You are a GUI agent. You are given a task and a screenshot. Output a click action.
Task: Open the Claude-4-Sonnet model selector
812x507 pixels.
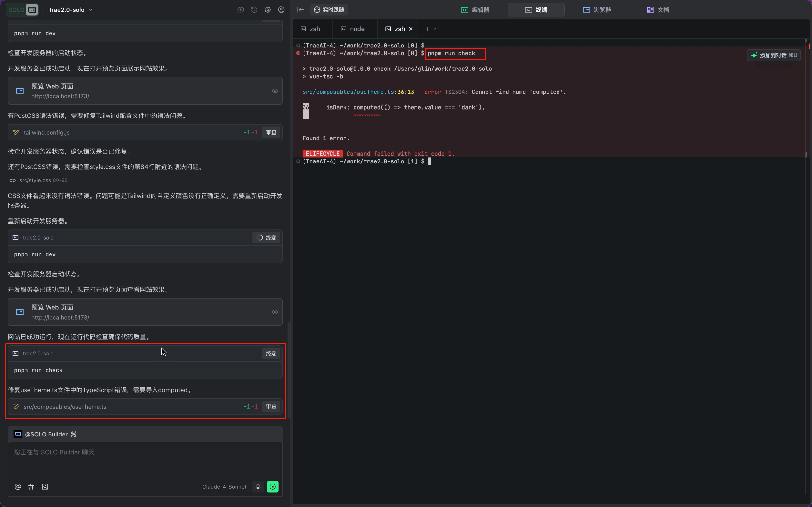224,486
